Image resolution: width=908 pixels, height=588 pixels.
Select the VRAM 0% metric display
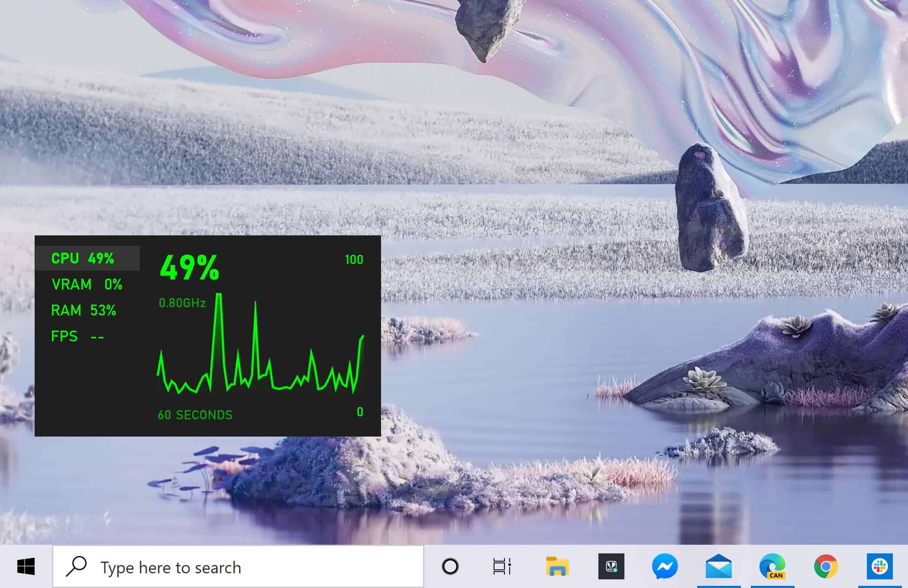87,284
